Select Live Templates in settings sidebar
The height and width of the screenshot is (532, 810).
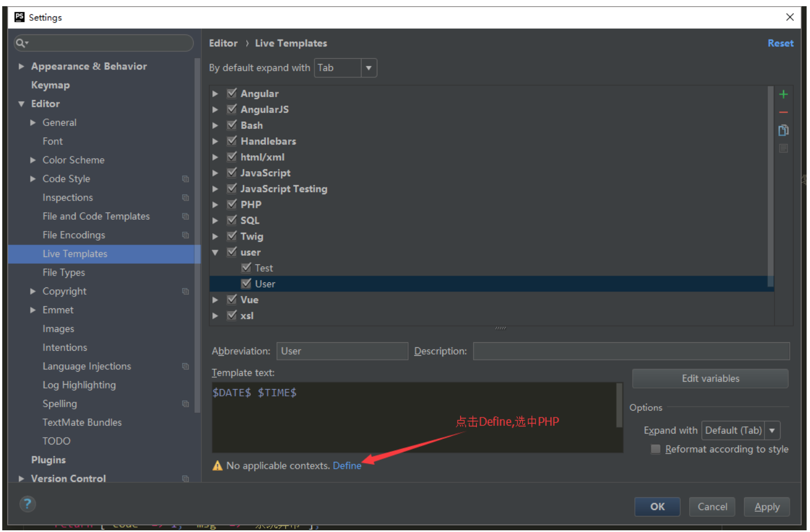click(75, 254)
